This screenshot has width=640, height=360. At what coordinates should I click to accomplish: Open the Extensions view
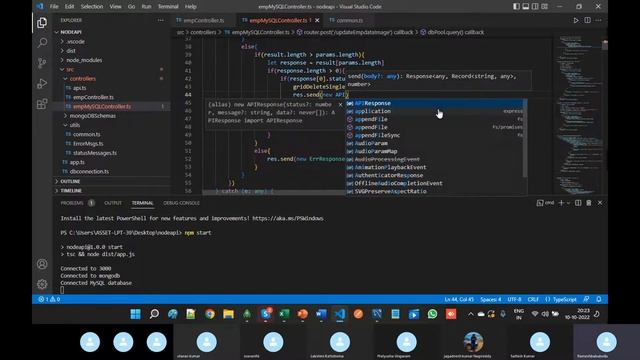click(x=42, y=104)
